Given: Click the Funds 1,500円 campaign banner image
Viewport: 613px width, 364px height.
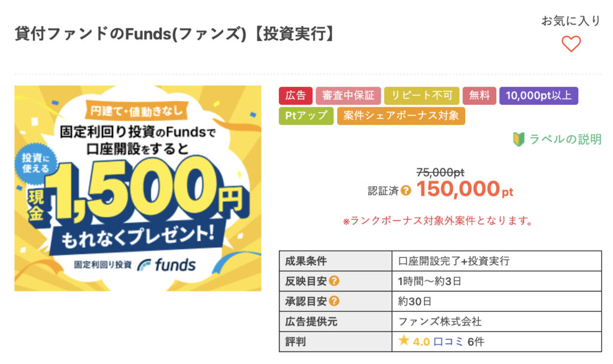Looking at the screenshot, I should click(x=138, y=188).
